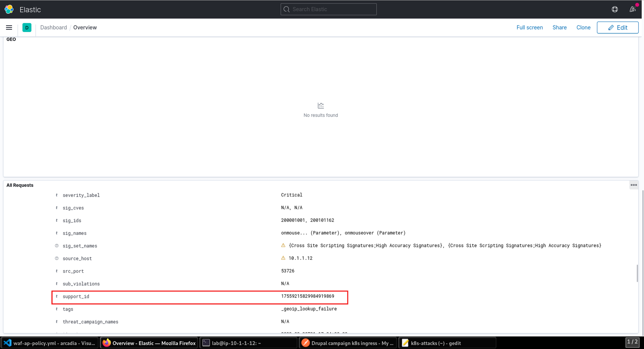Select the Critical severity value
This screenshot has width=644, height=349.
coord(292,195)
